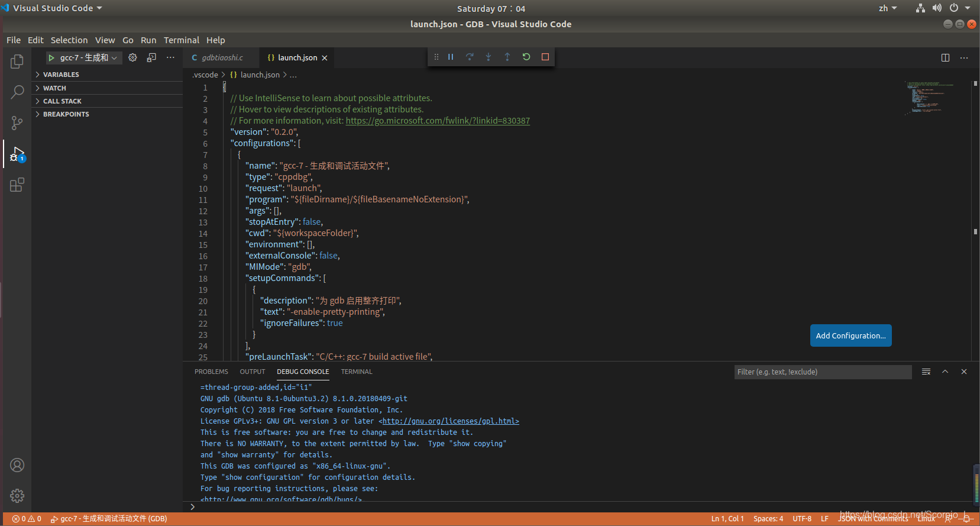This screenshot has height=526, width=980.
Task: Open the zh input language dropdown
Action: click(888, 8)
